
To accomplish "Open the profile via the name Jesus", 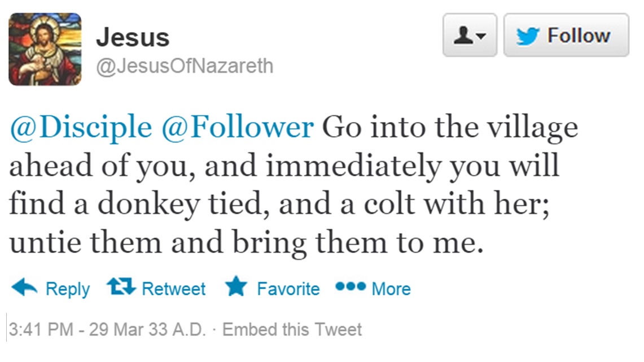I will 133,37.
